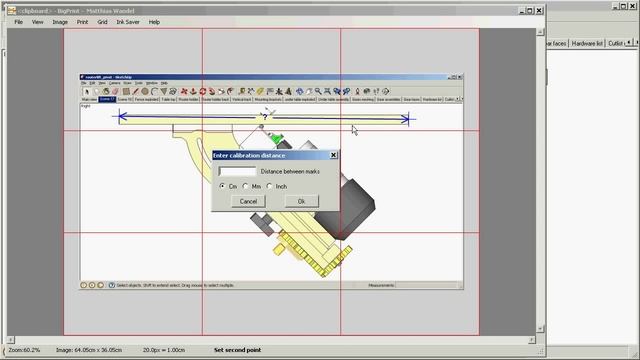The image size is (640, 360).
Task: Select the Cm unit radio button
Action: click(222, 186)
